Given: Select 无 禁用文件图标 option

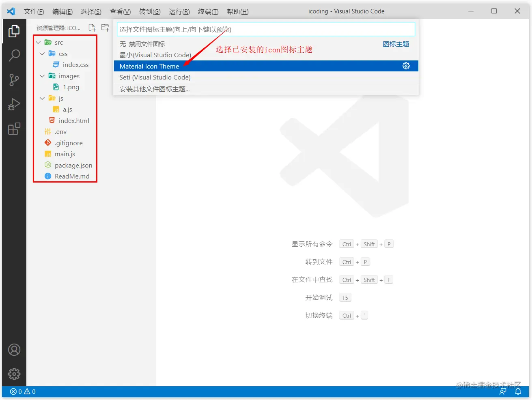Looking at the screenshot, I should 266,44.
